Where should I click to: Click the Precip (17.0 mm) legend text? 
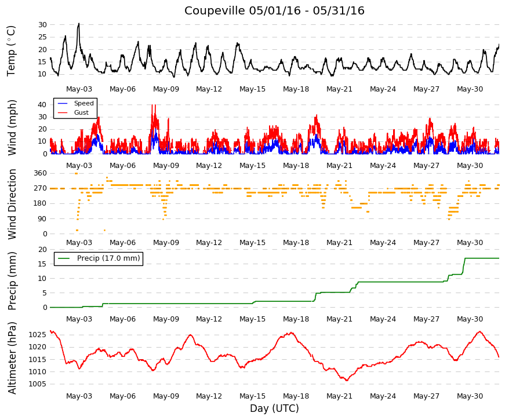tap(108, 258)
